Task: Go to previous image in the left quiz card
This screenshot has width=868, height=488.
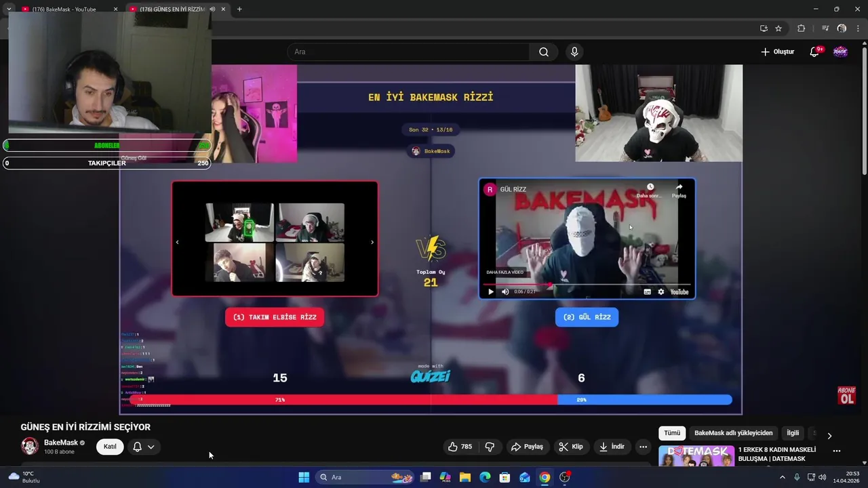Action: [x=177, y=242]
